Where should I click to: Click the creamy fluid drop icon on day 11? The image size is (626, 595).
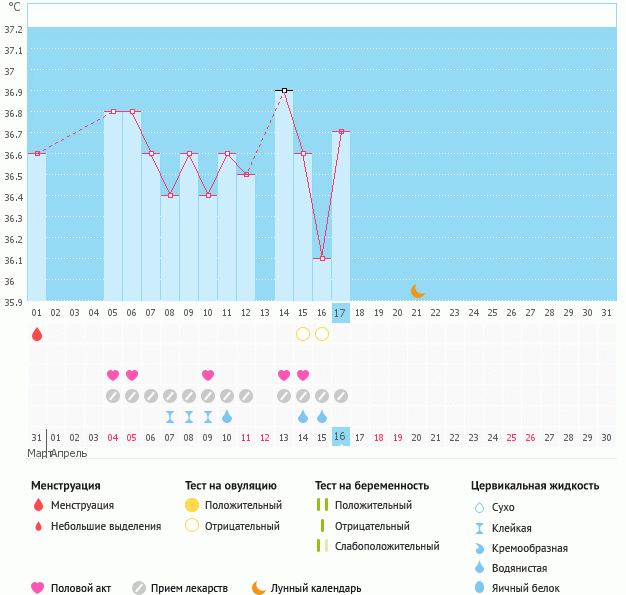pyautogui.click(x=227, y=417)
